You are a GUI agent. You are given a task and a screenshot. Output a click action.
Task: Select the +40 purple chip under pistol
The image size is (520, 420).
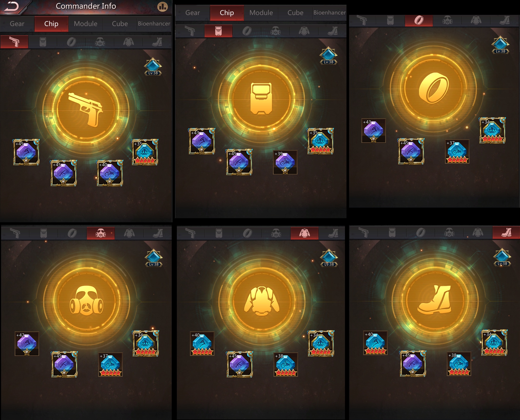(110, 173)
